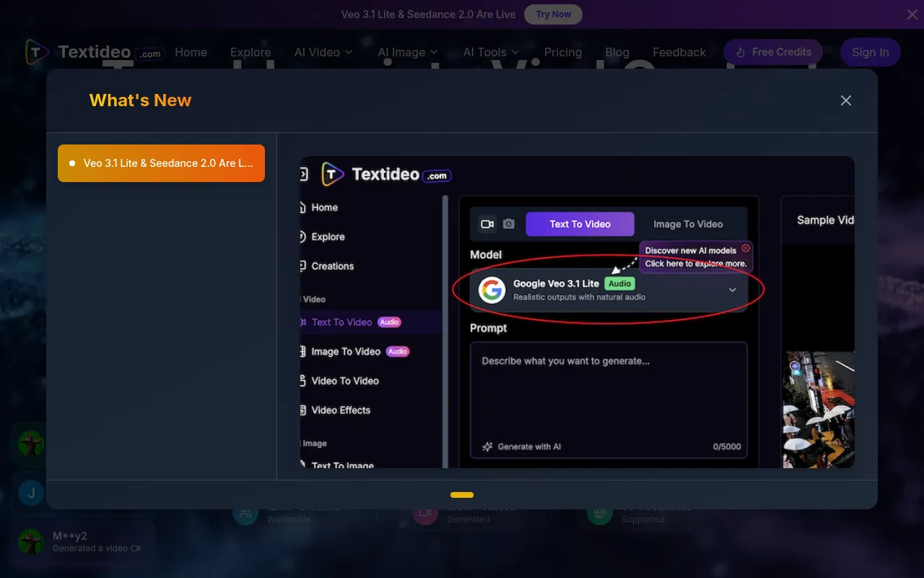The width and height of the screenshot is (924, 578).
Task: Click the Free Credits button
Action: (773, 52)
